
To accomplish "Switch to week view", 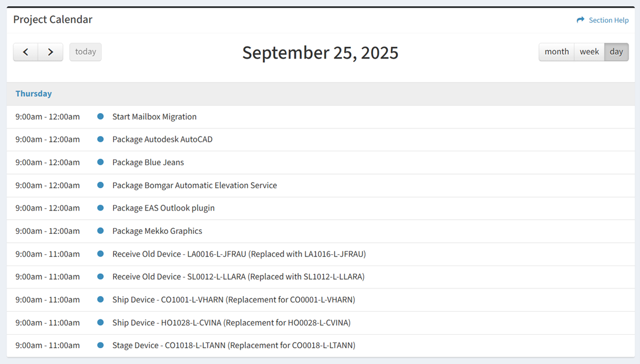I will click(589, 52).
